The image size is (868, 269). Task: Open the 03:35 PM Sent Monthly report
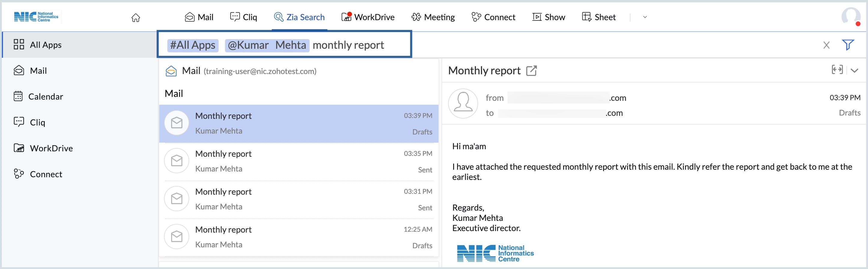click(x=298, y=161)
